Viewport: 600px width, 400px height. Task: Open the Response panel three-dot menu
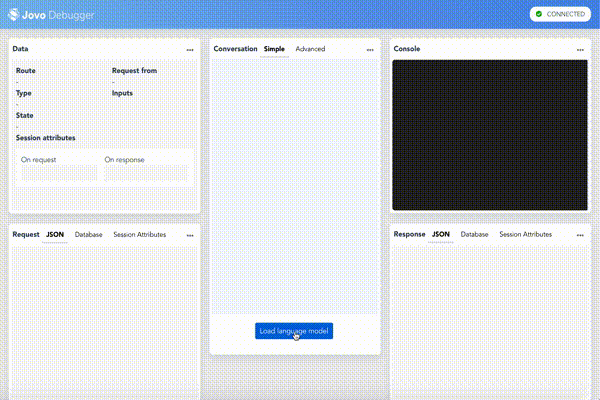(x=580, y=235)
